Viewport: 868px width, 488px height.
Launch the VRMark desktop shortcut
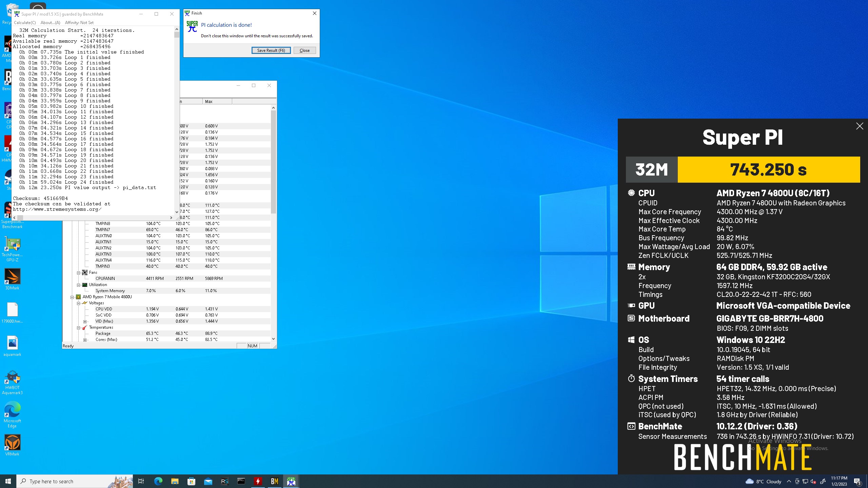12,445
